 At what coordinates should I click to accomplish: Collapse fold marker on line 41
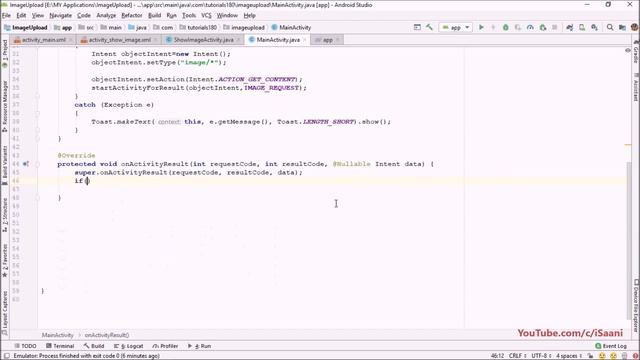[x=37, y=139]
